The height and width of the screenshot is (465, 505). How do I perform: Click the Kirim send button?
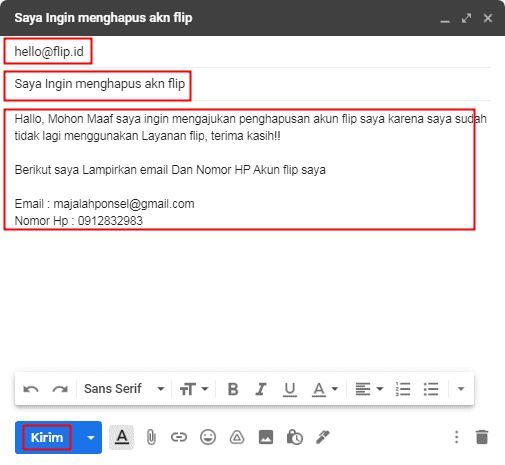tap(47, 437)
